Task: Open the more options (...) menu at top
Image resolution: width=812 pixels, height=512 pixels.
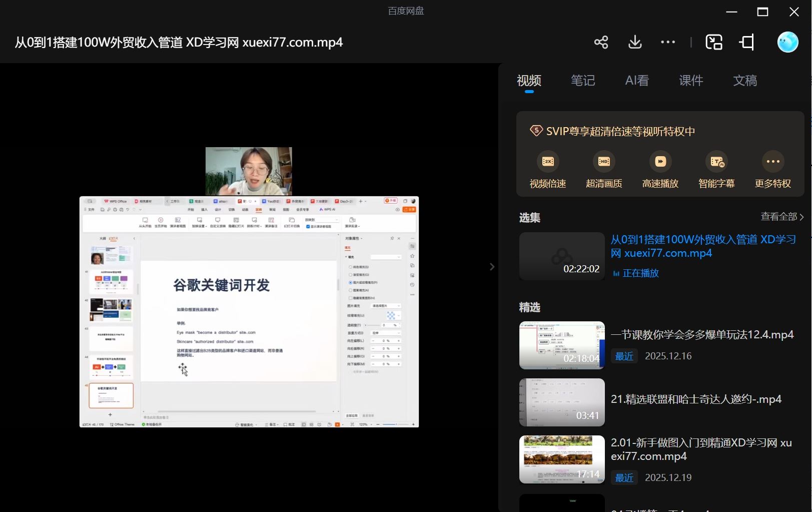Action: pyautogui.click(x=667, y=42)
